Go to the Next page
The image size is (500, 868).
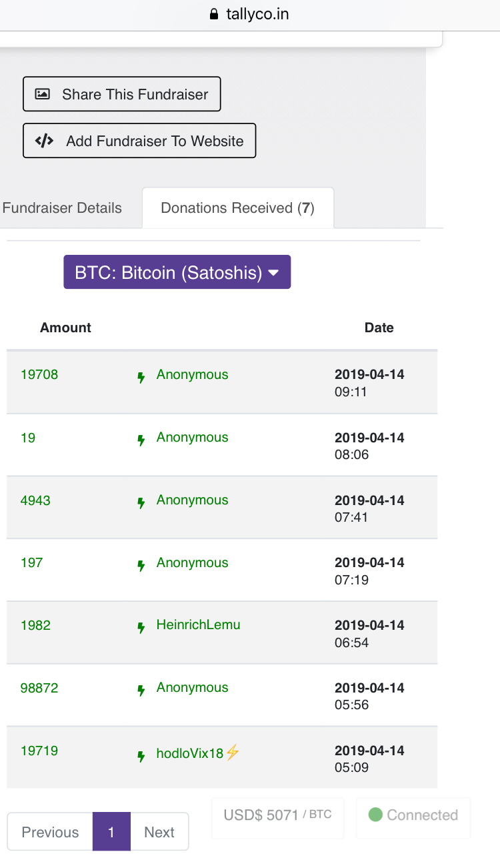point(159,832)
